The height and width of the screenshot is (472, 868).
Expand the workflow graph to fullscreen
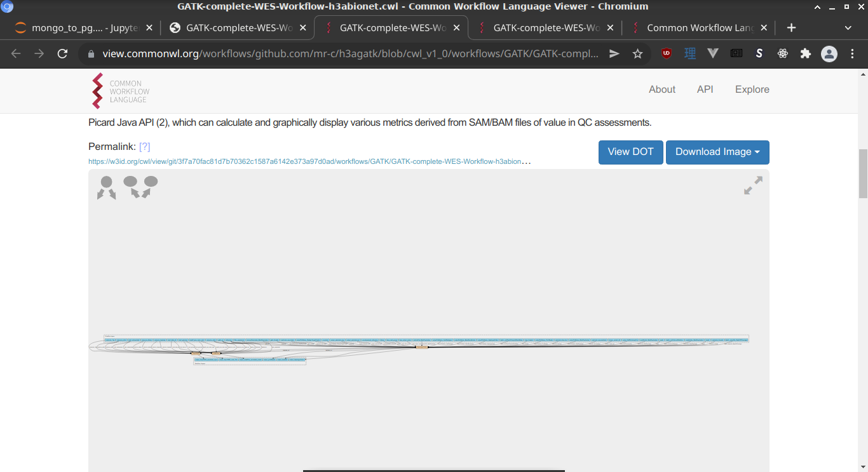[x=753, y=185]
